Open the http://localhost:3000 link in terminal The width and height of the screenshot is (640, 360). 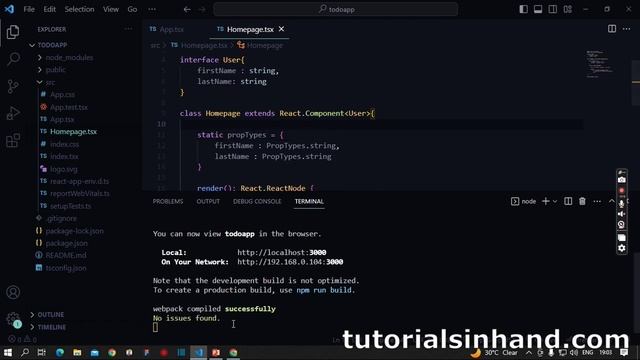(x=282, y=252)
